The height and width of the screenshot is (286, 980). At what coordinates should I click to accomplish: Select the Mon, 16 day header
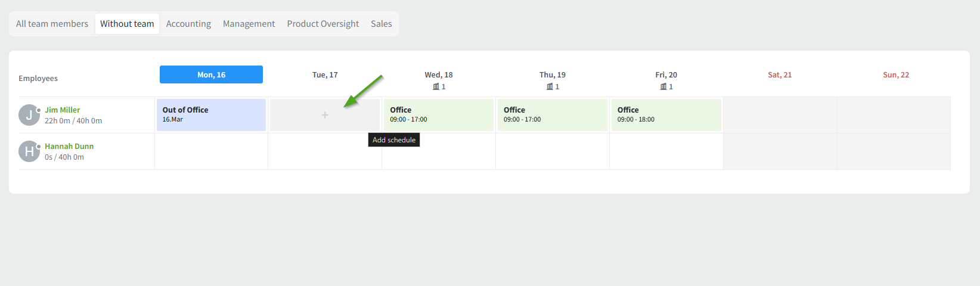pos(211,74)
